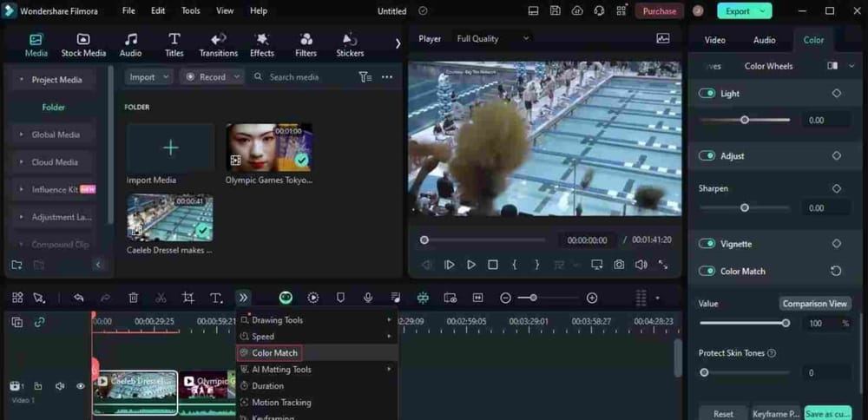
Task: Open the Titles media tab
Action: pos(174,44)
